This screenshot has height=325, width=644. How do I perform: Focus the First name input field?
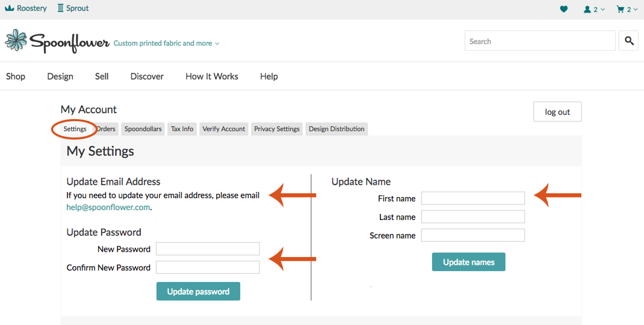(x=472, y=198)
